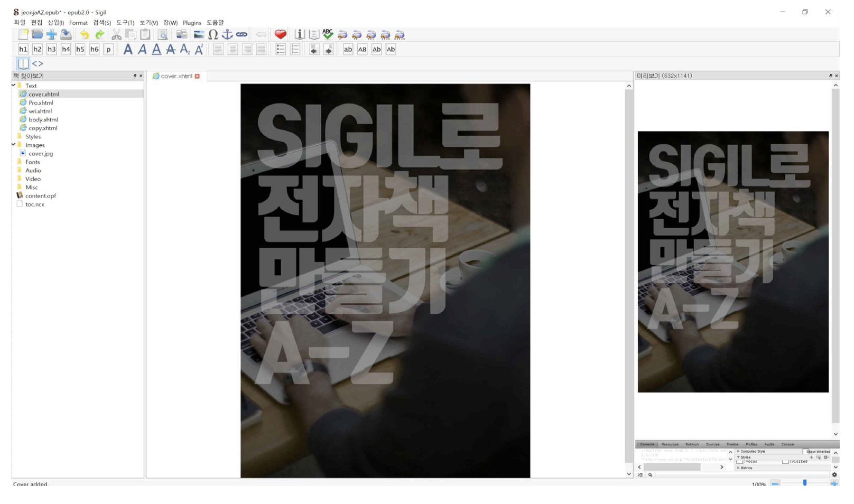Open the 파일 menu
Viewport: 854px width, 504px height.
pos(20,23)
